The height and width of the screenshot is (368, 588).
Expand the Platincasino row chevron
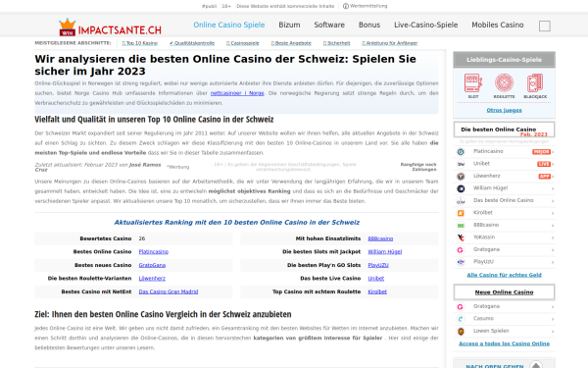[x=553, y=152]
